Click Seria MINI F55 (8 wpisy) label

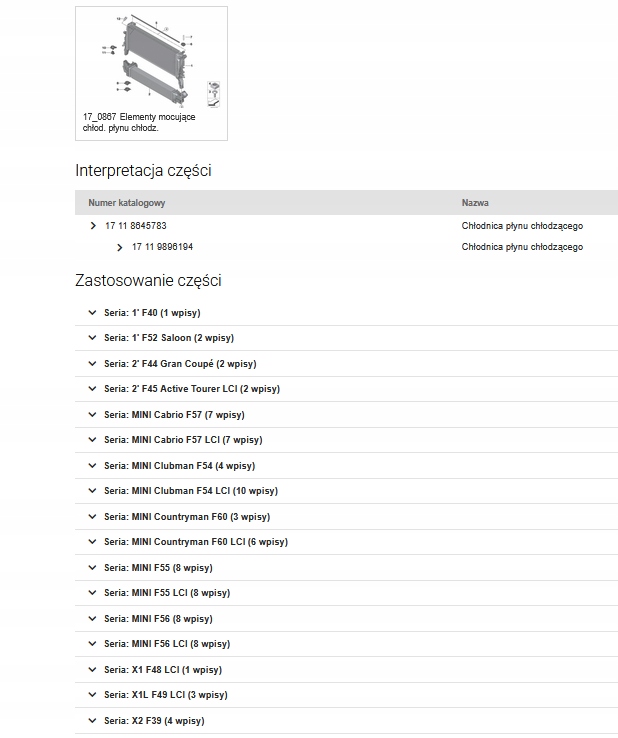(x=158, y=568)
